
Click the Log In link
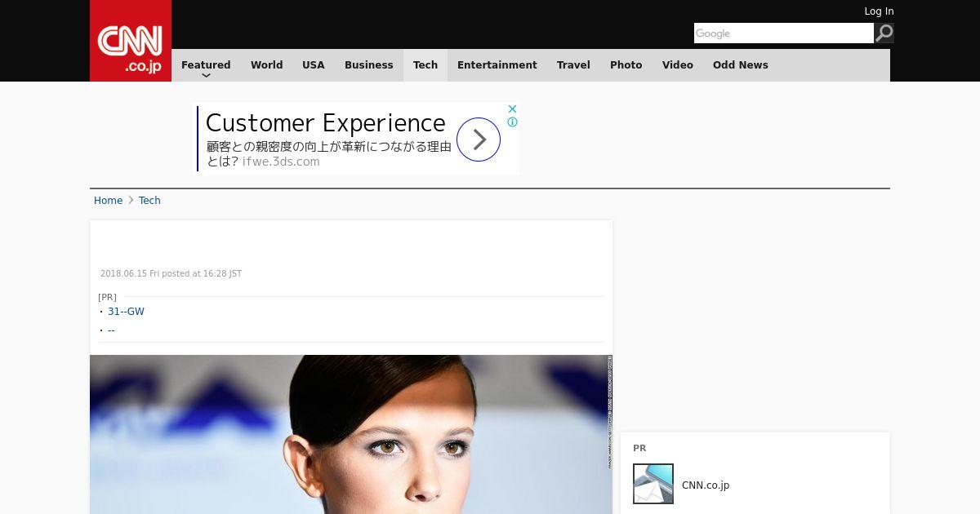[879, 11]
